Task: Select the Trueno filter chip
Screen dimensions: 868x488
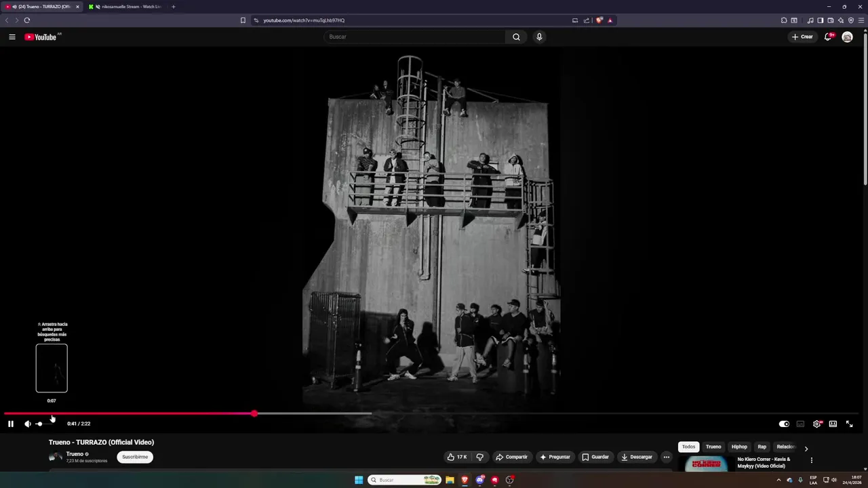Action: pyautogui.click(x=713, y=447)
